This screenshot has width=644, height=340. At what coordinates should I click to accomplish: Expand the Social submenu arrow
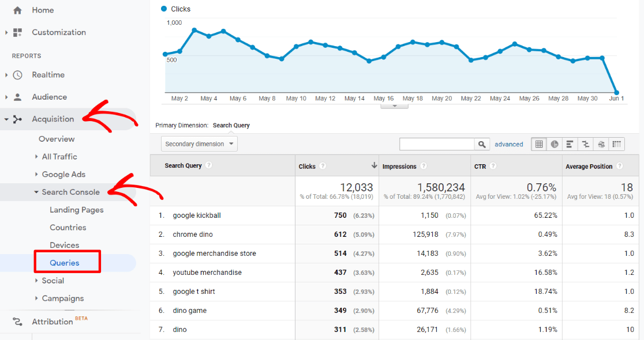pos(36,281)
